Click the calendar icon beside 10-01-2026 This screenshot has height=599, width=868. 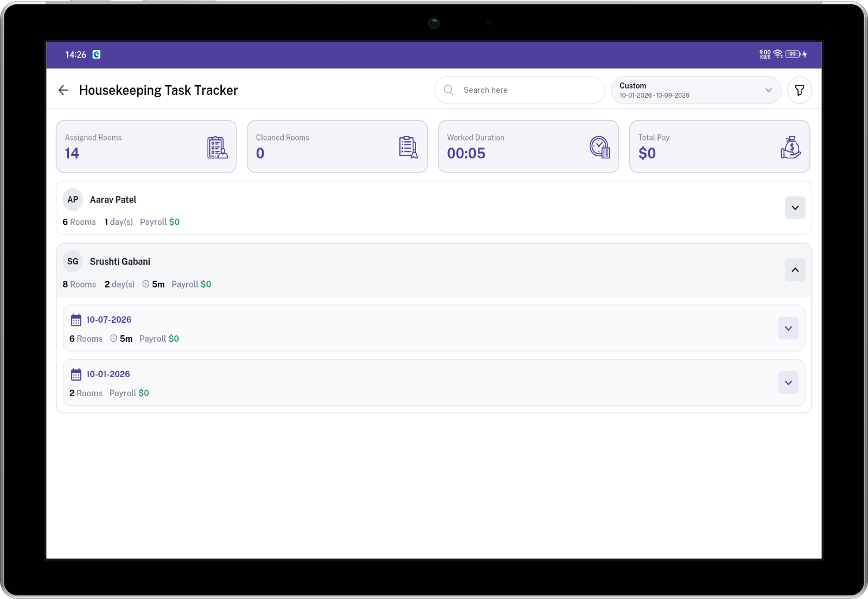coord(76,374)
